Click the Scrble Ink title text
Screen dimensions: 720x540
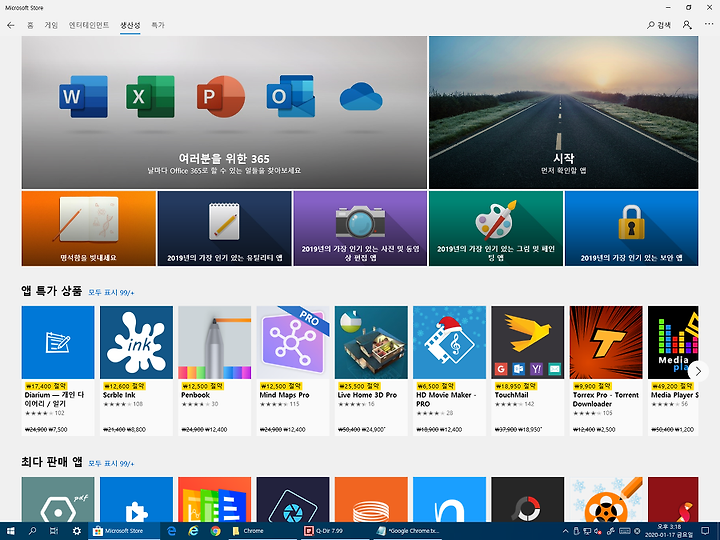119,395
